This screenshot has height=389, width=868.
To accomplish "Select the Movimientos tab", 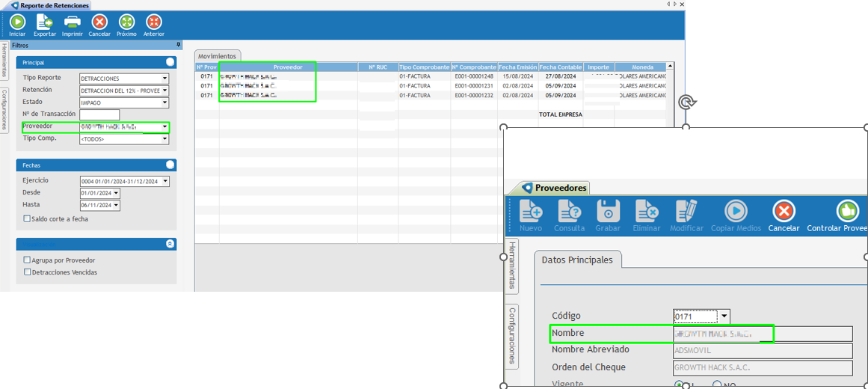I will point(218,56).
